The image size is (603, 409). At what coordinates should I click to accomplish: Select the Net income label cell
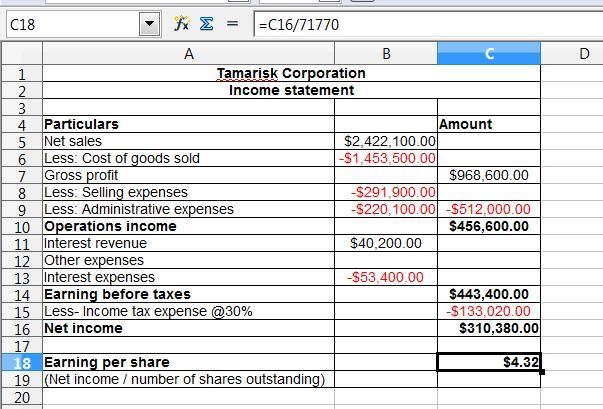pyautogui.click(x=188, y=328)
